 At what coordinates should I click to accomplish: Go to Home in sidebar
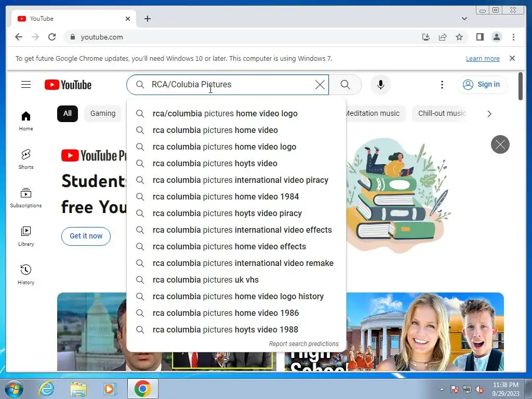26,121
